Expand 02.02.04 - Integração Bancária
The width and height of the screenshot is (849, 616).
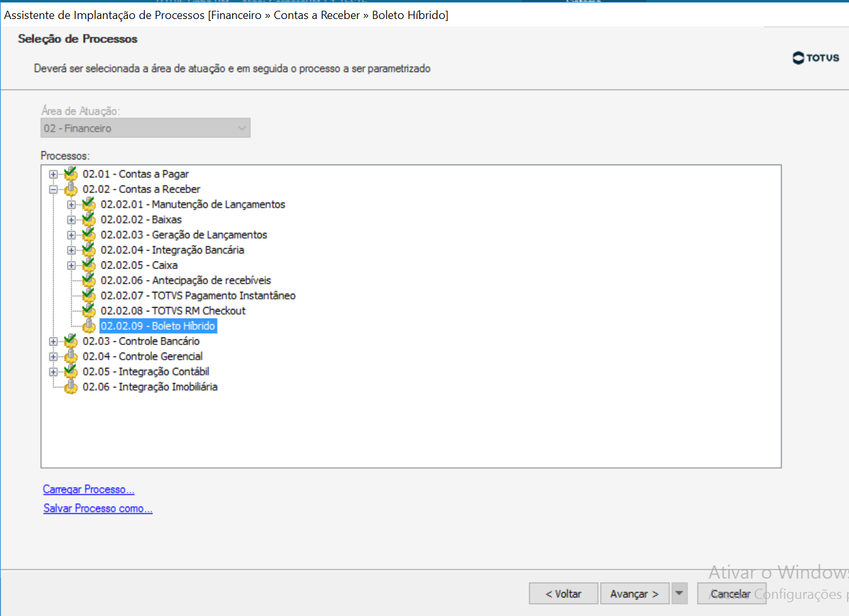(72, 250)
